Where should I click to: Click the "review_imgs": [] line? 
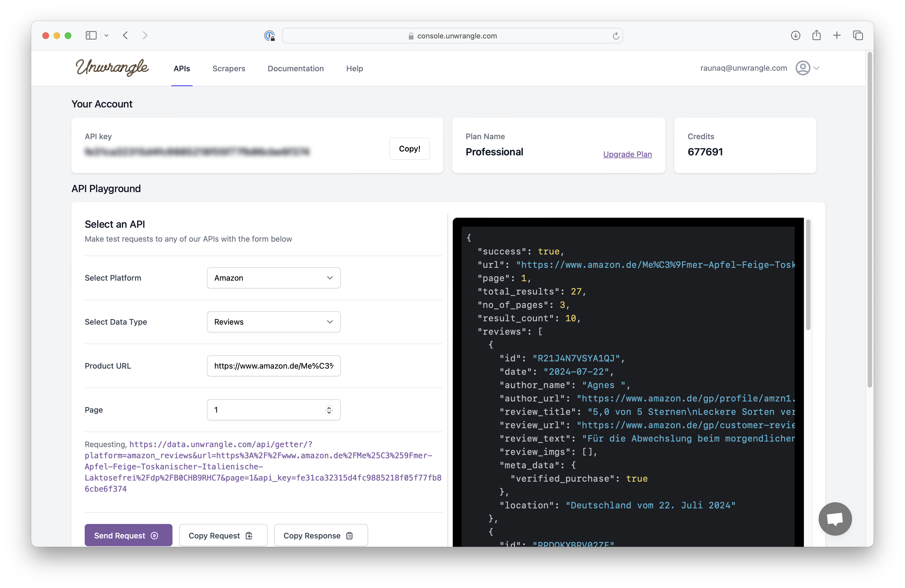tap(548, 452)
